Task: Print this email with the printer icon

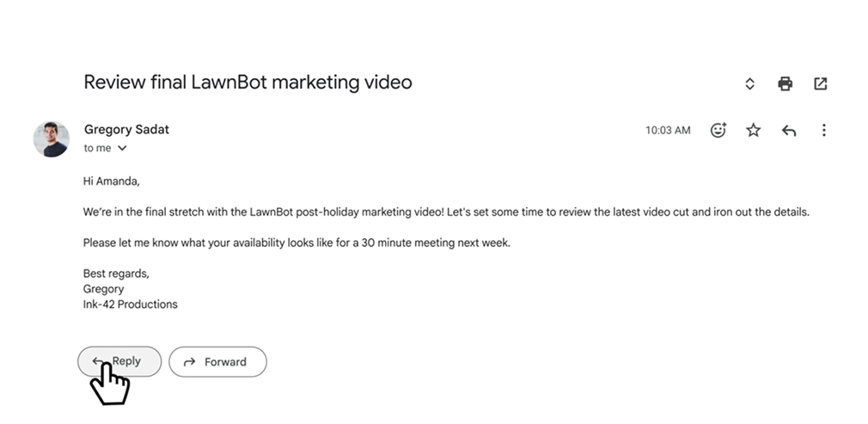Action: [785, 83]
